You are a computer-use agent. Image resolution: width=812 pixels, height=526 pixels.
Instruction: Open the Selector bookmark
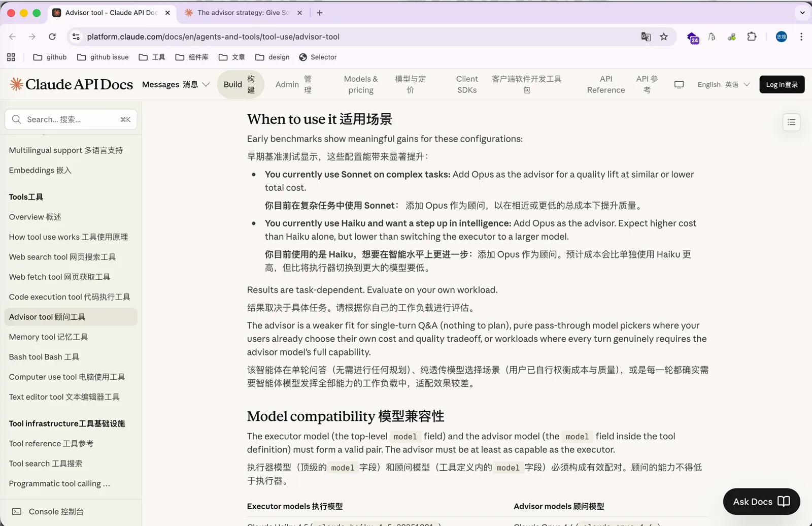click(x=318, y=57)
